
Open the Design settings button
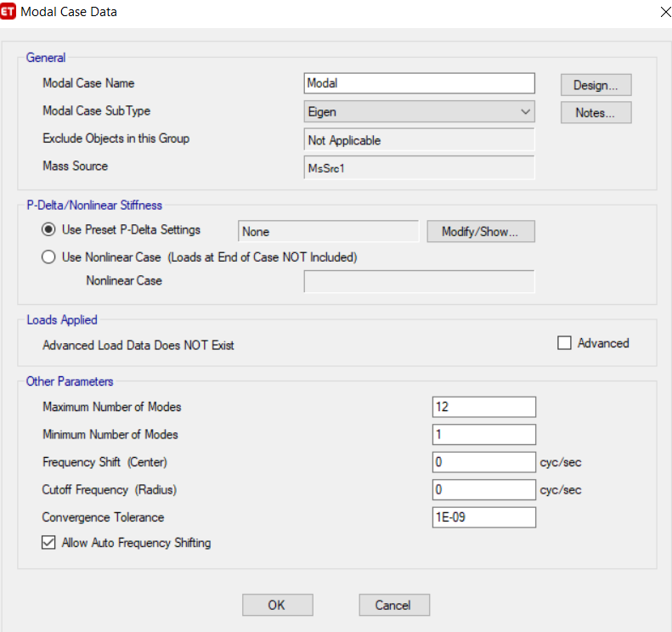(596, 85)
